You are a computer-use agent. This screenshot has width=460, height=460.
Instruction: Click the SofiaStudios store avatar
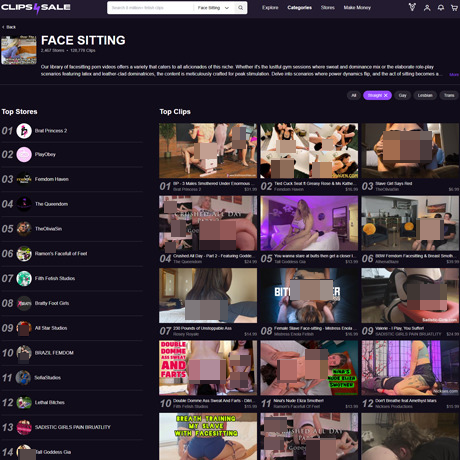coord(24,378)
